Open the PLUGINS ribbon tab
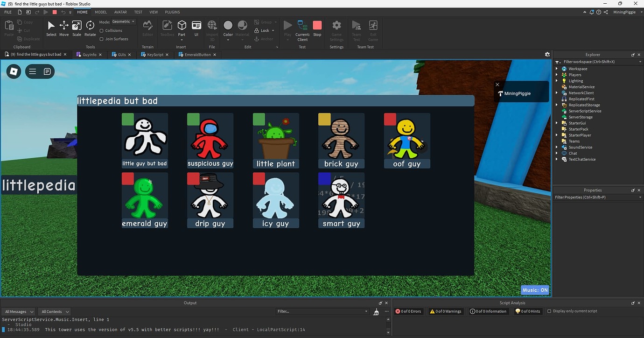 coord(172,12)
